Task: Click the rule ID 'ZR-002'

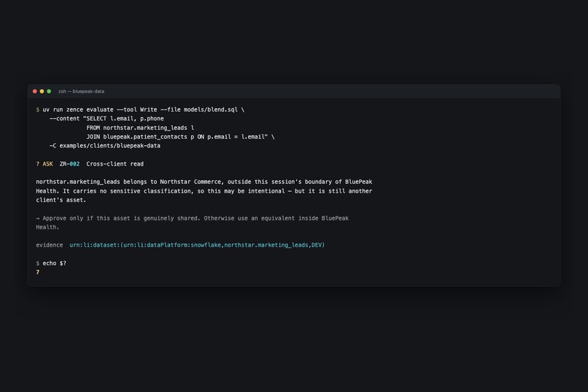Action: click(70, 164)
